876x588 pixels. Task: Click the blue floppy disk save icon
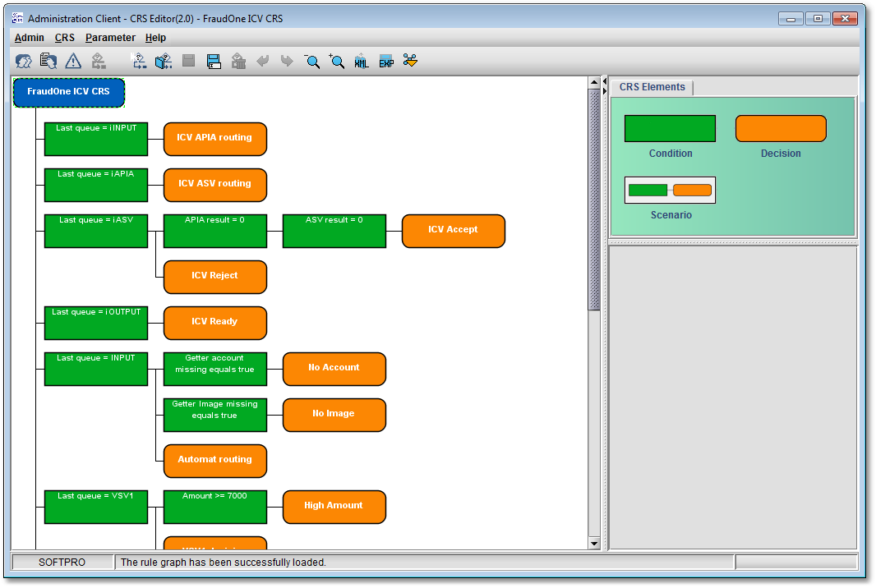click(214, 61)
